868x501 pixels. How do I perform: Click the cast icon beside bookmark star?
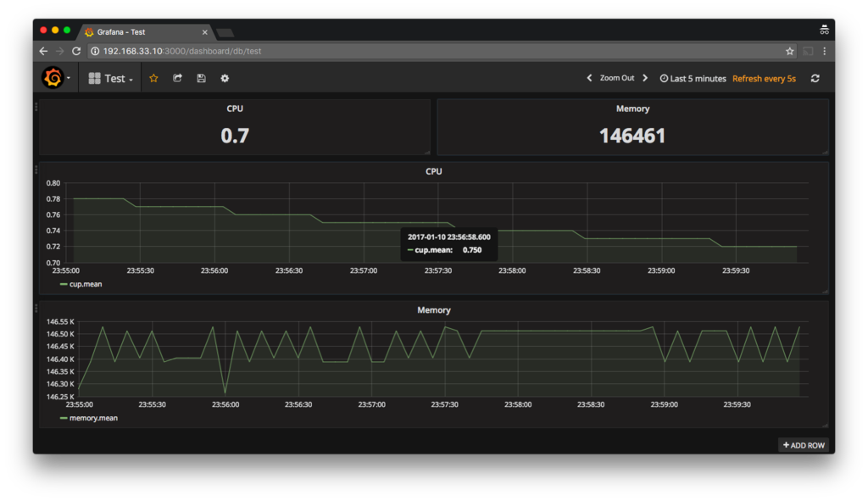pos(808,51)
